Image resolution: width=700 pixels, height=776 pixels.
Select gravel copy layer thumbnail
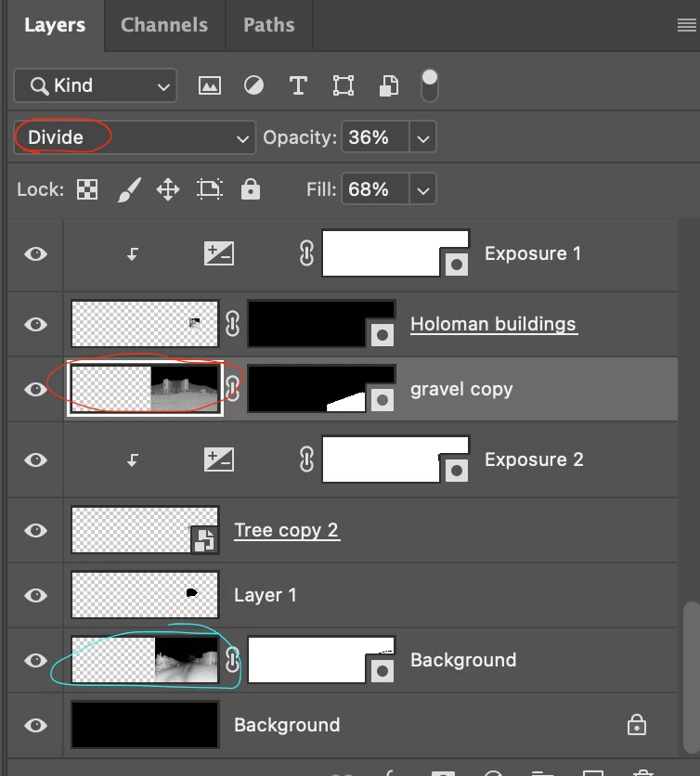coord(145,389)
